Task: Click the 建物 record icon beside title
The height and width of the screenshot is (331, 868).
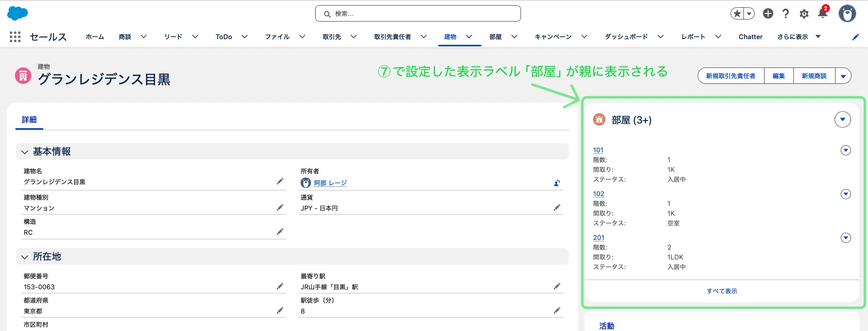Action: click(23, 76)
